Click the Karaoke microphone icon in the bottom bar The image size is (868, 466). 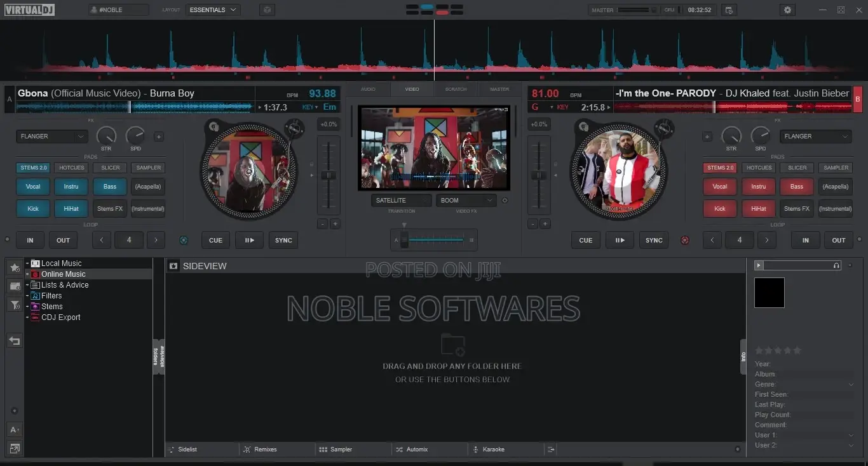[475, 449]
